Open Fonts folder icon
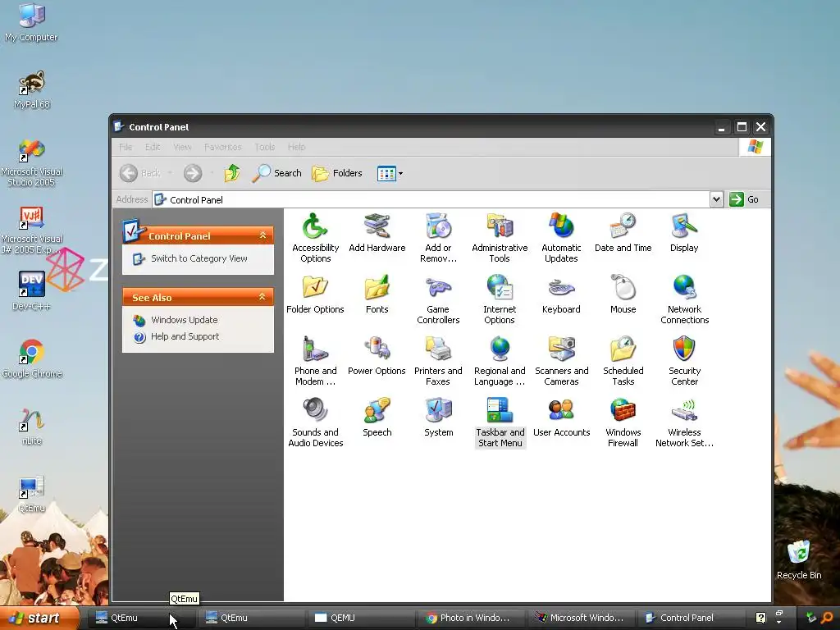The height and width of the screenshot is (630, 840). 377,294
